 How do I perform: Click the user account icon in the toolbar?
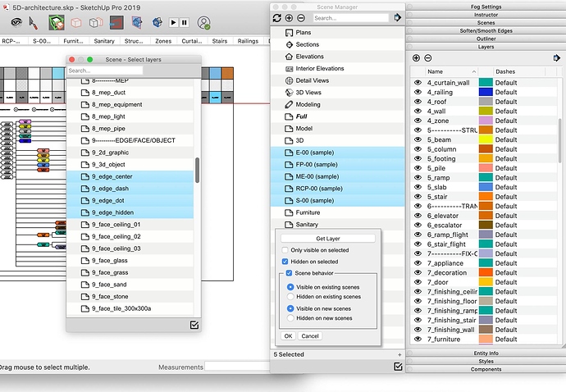coord(204,23)
